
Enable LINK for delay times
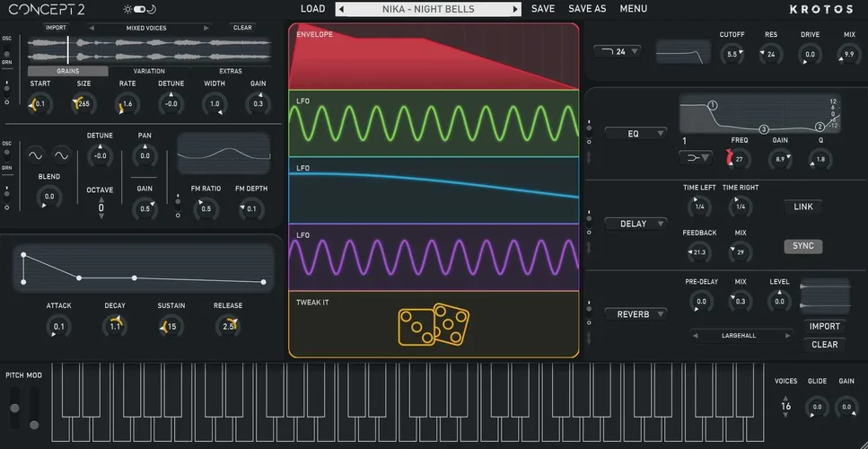(x=802, y=207)
